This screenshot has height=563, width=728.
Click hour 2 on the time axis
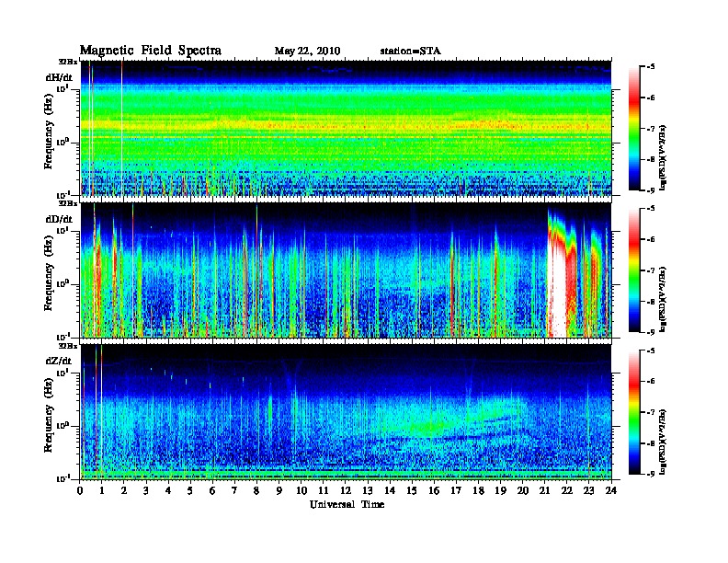[124, 490]
